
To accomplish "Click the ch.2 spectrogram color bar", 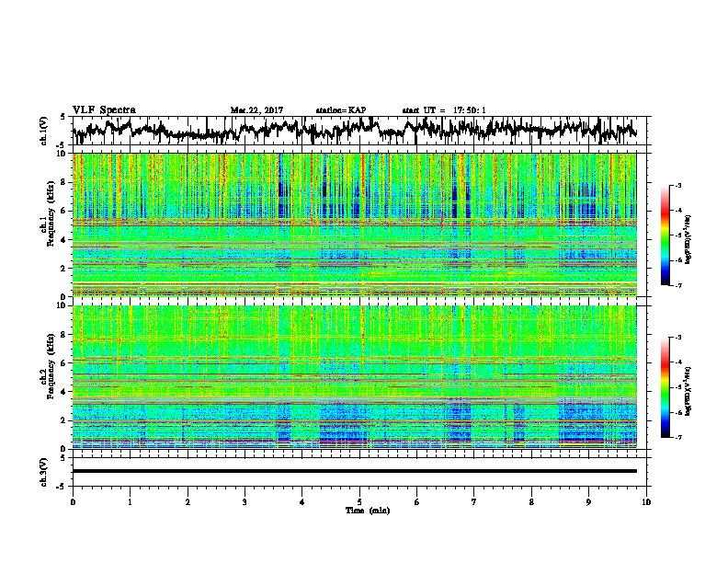I will point(665,387).
